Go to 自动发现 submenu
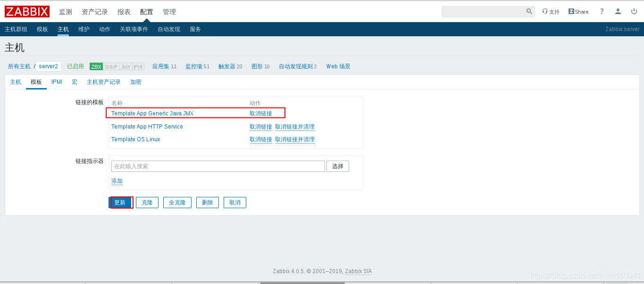 point(169,29)
